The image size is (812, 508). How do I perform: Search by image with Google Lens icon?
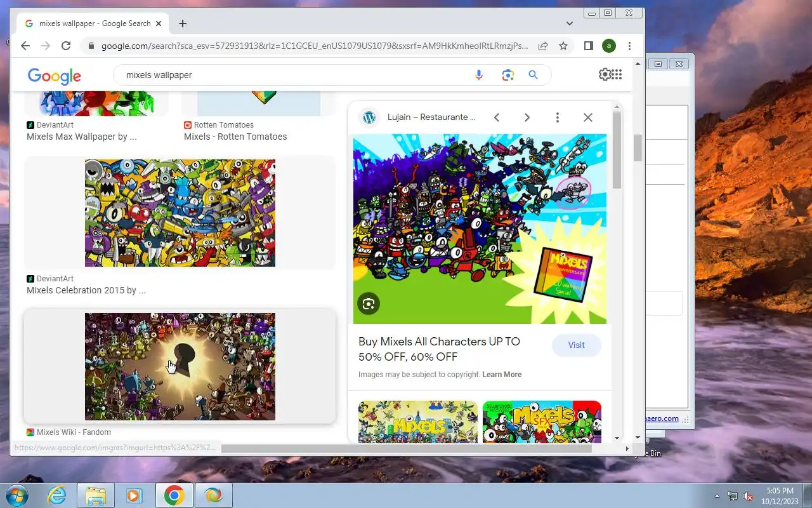tap(507, 75)
